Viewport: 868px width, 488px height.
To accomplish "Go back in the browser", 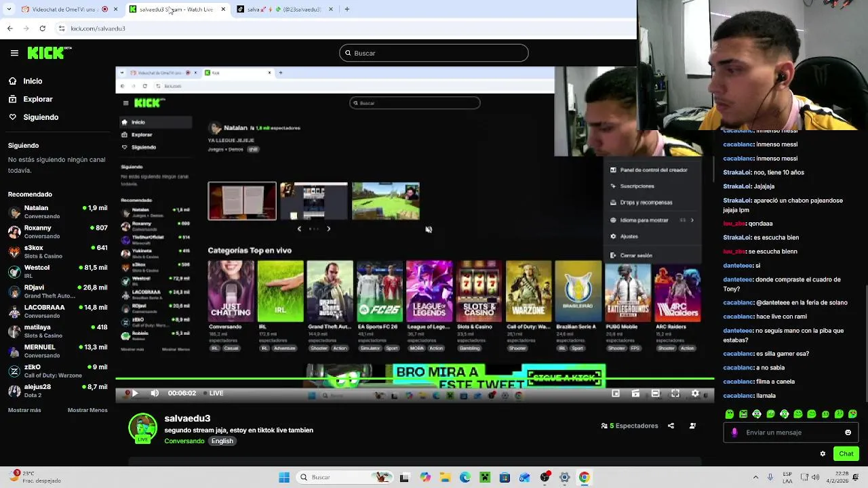I will pos(9,28).
